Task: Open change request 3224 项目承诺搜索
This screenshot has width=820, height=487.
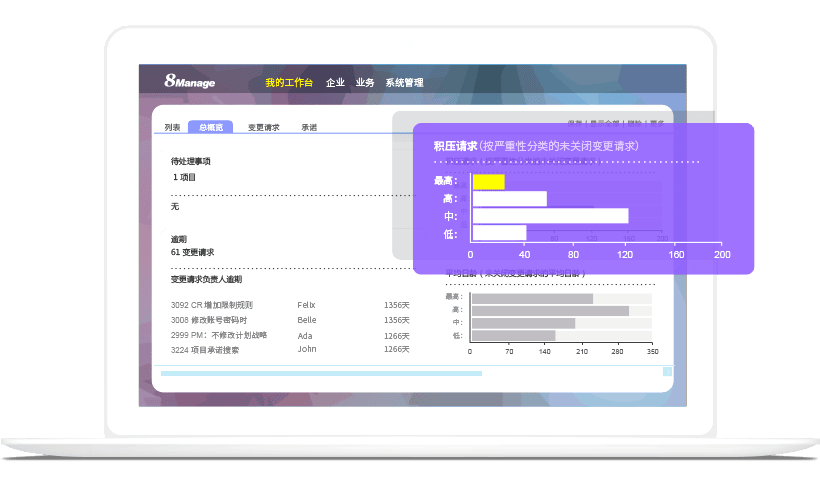Action: (x=205, y=350)
